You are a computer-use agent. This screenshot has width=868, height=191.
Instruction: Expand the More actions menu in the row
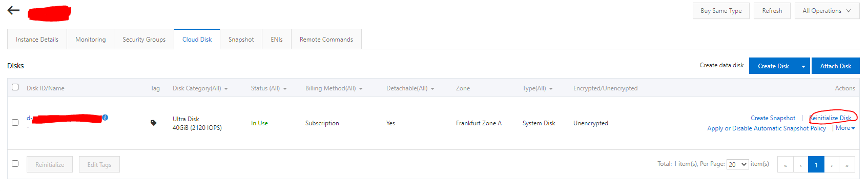pyautogui.click(x=845, y=128)
